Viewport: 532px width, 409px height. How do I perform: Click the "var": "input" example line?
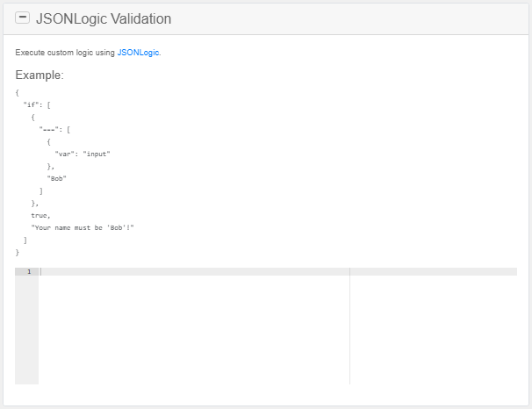83,154
